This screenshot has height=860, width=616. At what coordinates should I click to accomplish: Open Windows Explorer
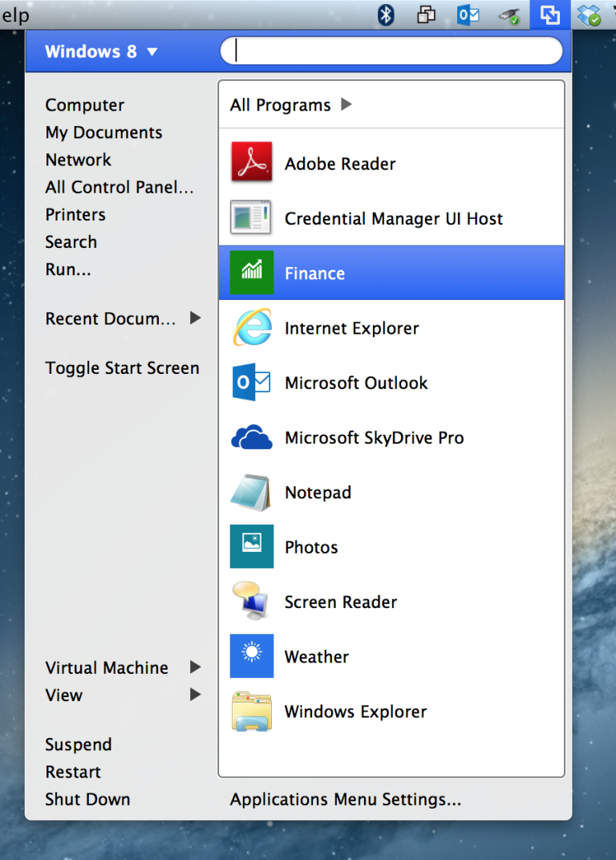(x=355, y=712)
